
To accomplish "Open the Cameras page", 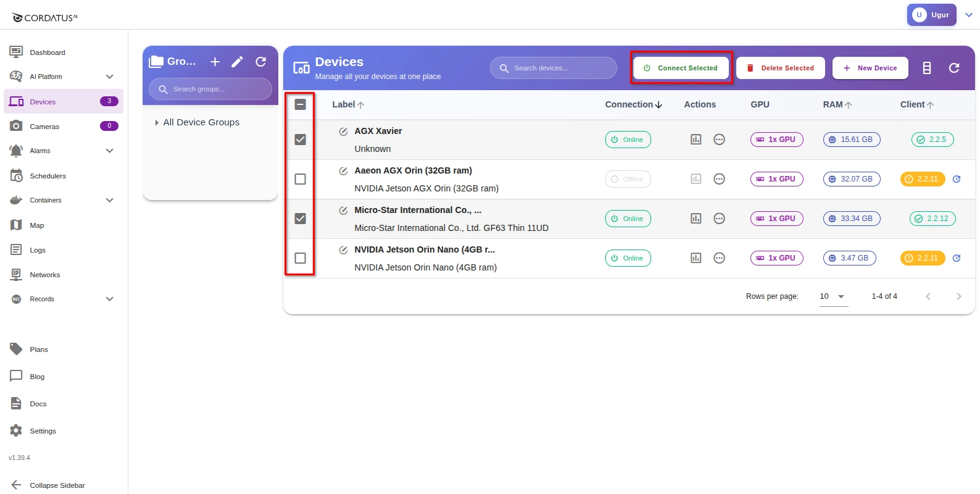I will 64,126.
